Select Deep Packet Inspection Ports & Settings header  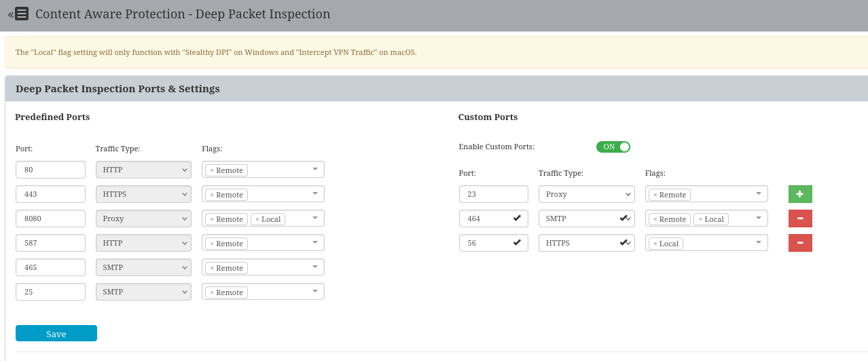117,89
